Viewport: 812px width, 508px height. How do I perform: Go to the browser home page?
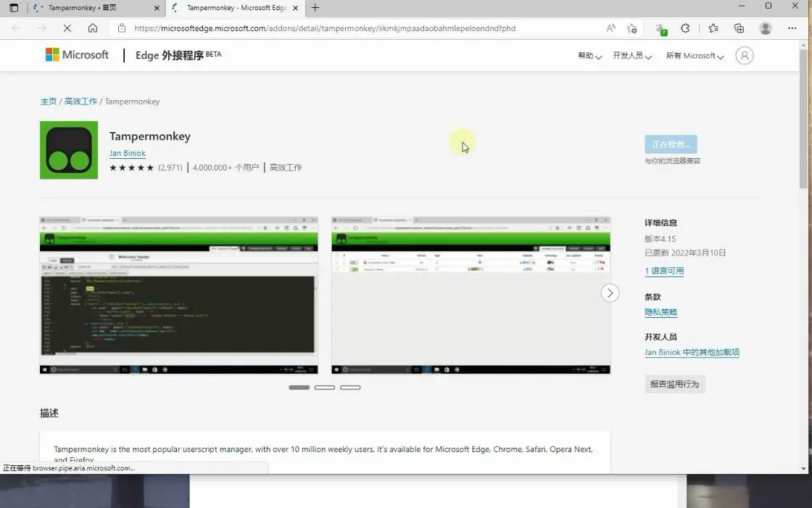(x=93, y=28)
